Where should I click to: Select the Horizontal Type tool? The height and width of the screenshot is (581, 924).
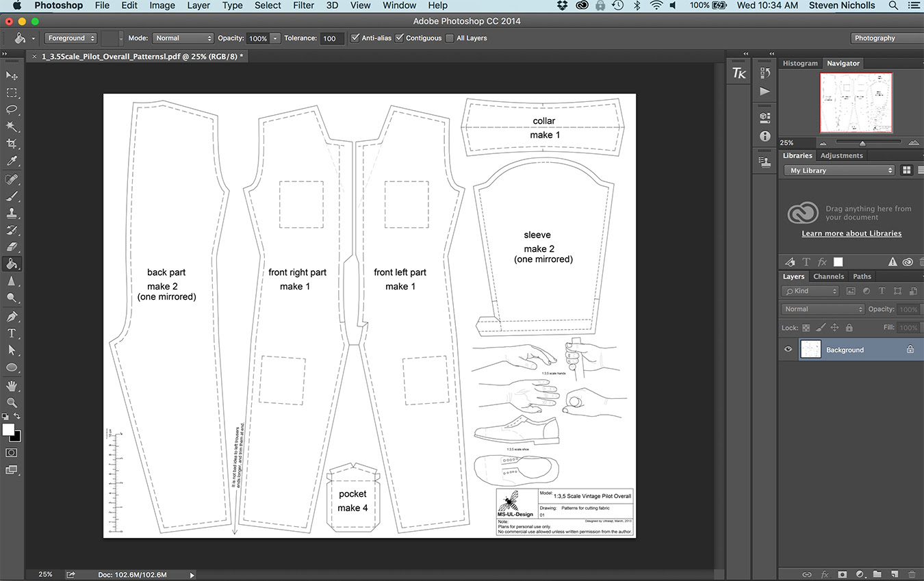click(x=12, y=333)
